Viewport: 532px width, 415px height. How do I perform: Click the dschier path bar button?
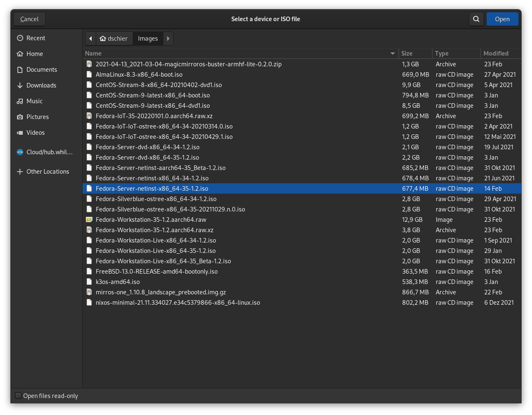click(x=114, y=39)
